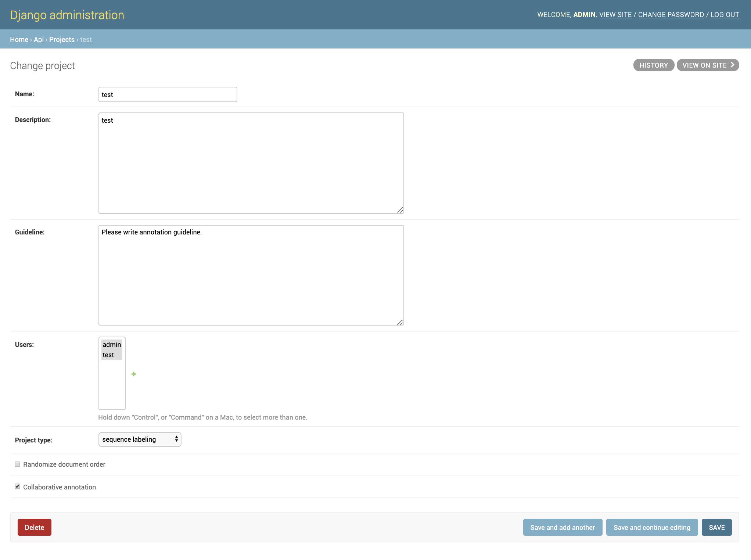
Task: Select sequence labeling in the Project type selector
Action: click(140, 439)
